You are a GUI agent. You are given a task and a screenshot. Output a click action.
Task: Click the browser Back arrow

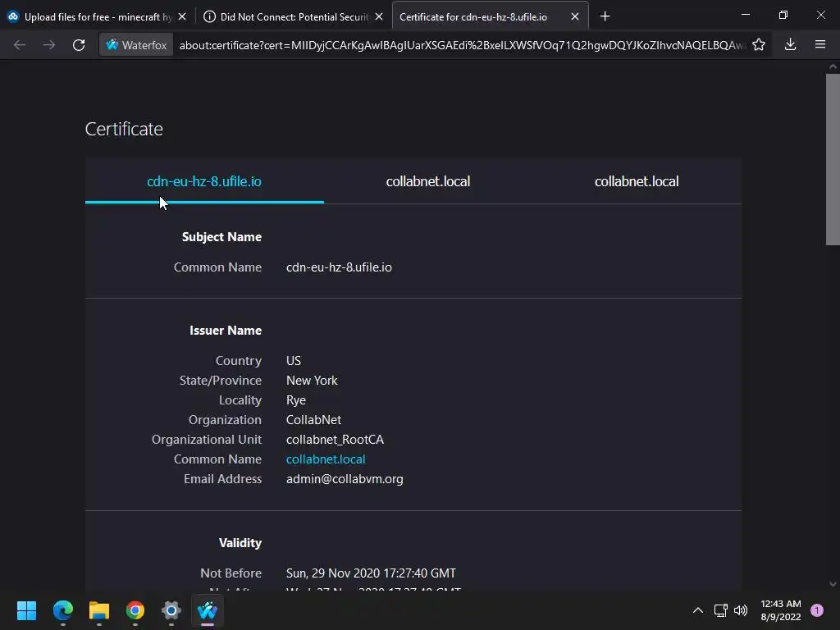(x=20, y=45)
